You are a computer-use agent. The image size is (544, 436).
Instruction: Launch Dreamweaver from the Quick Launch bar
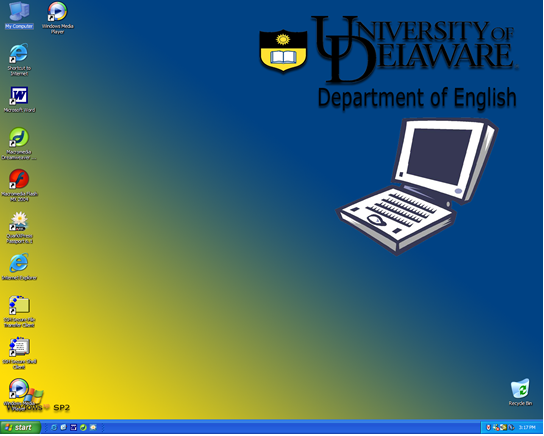[x=83, y=427]
